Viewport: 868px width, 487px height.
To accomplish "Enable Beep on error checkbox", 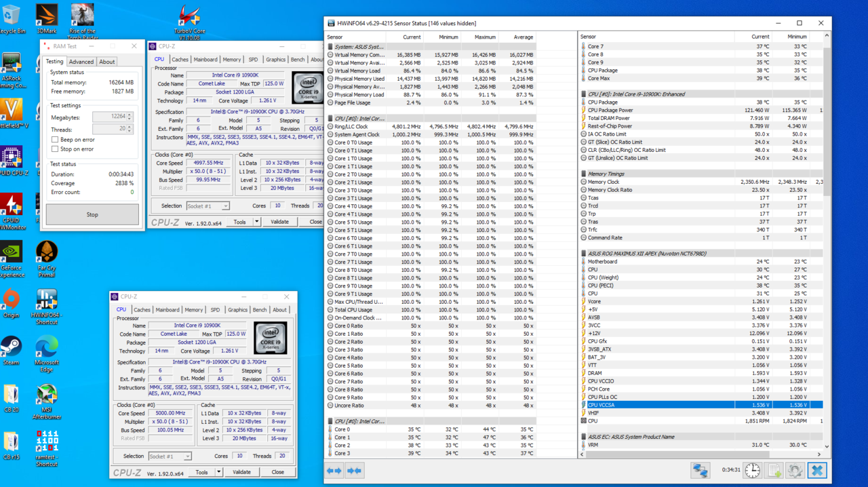I will pyautogui.click(x=55, y=140).
